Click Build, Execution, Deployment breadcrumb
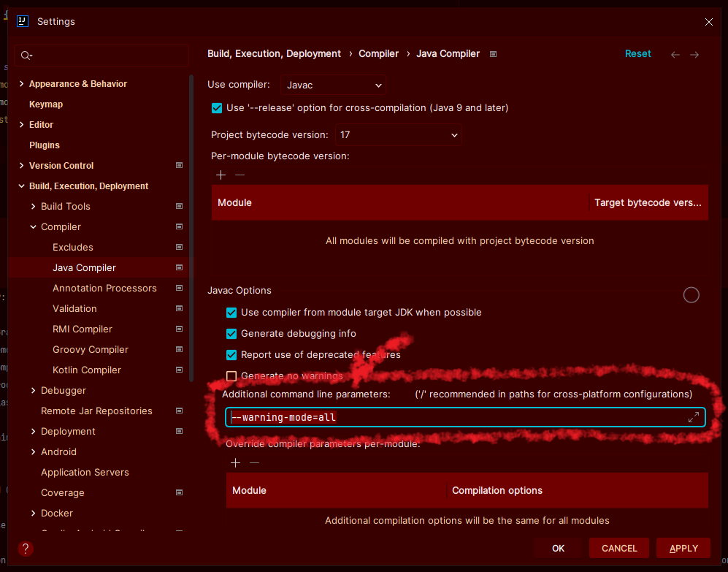This screenshot has height=572, width=728. click(274, 54)
